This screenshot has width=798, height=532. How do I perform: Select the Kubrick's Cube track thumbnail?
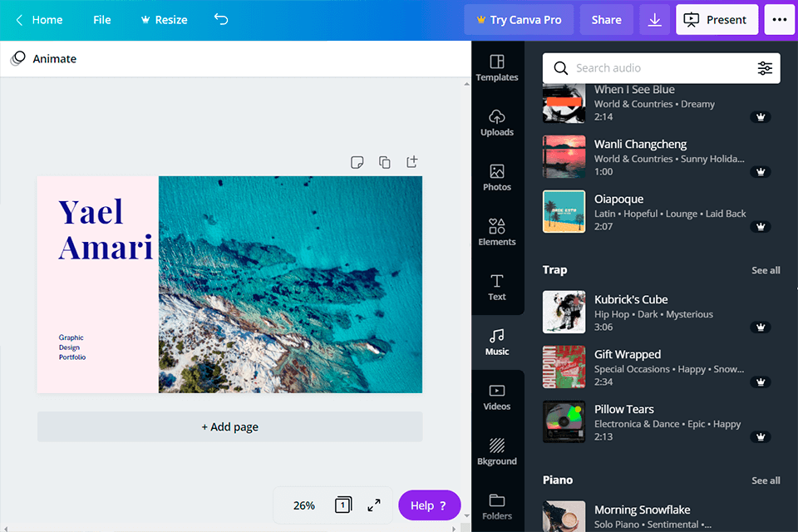[564, 312]
